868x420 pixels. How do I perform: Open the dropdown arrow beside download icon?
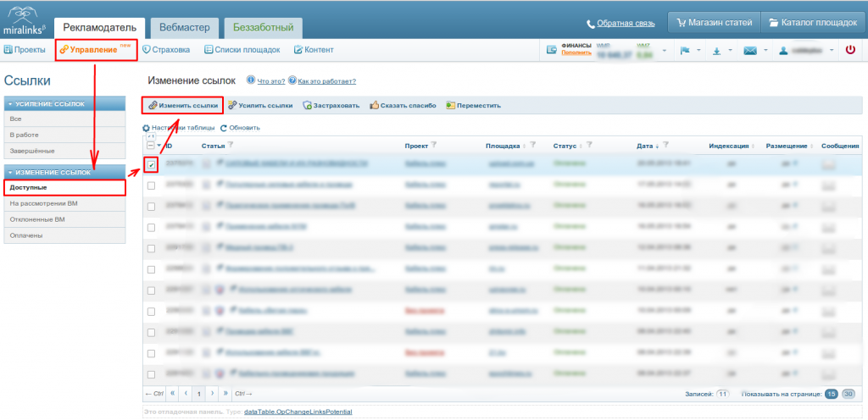(730, 51)
